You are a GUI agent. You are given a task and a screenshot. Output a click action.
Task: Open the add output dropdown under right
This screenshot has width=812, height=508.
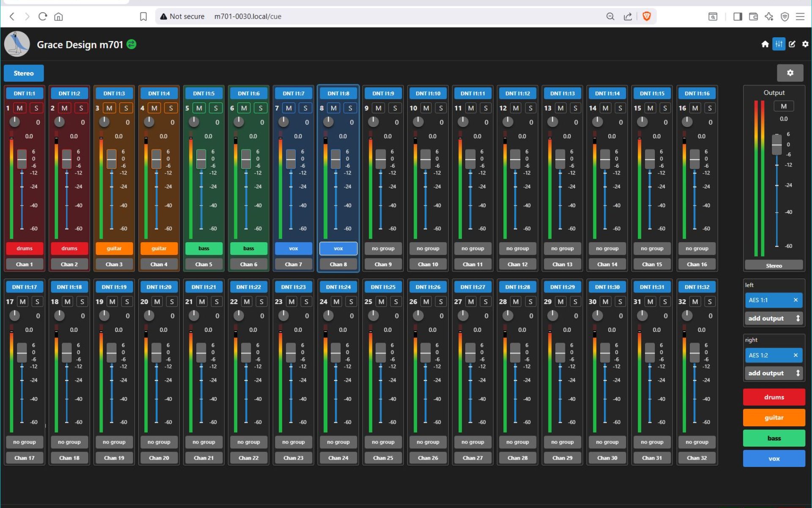[774, 373]
